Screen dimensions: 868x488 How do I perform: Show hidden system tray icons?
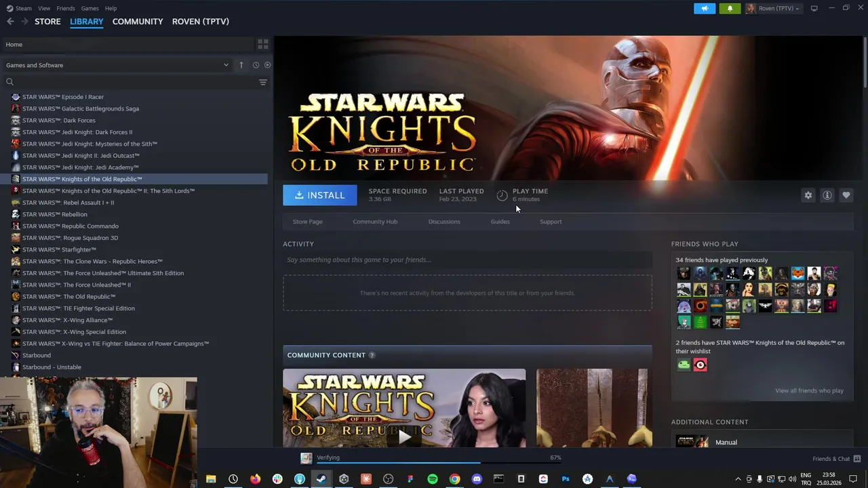tap(738, 479)
